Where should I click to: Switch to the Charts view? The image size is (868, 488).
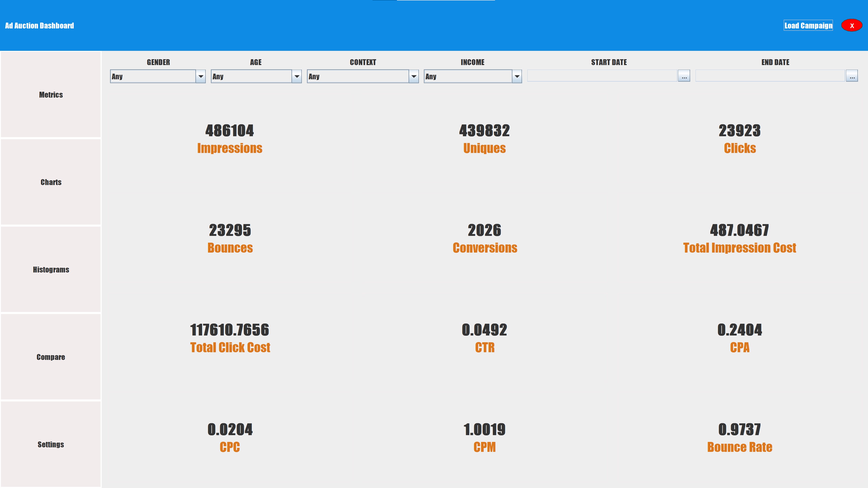(51, 182)
